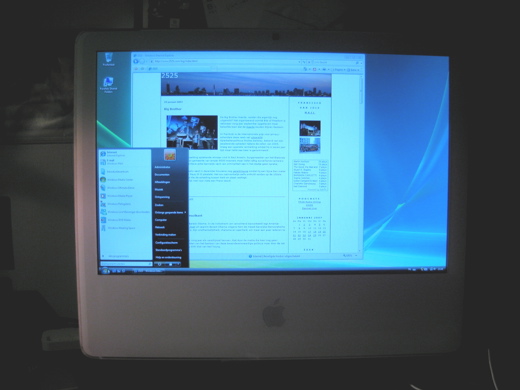Image resolution: width=520 pixels, height=390 pixels.
Task: Click the user account picture in Start menu
Action: [170, 155]
